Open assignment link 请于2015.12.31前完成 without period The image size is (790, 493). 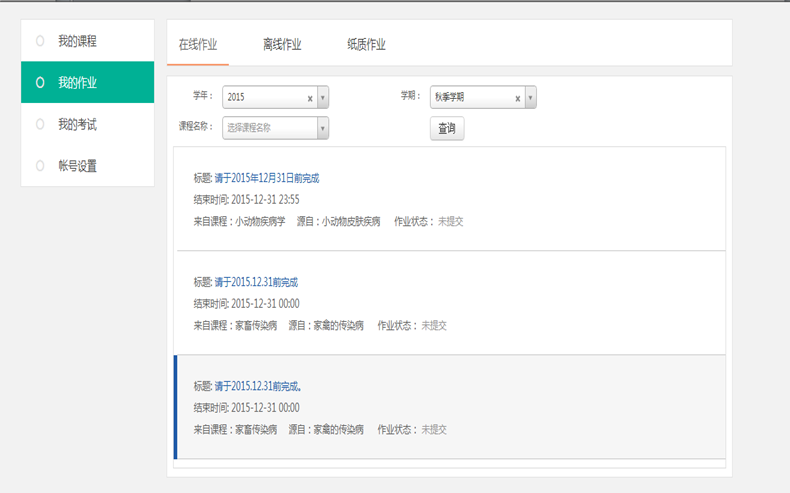(x=256, y=283)
